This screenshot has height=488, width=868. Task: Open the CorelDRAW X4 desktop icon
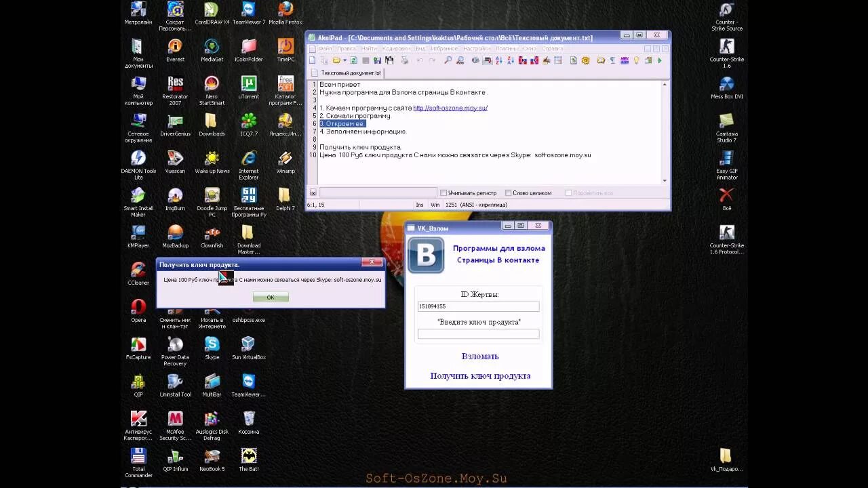212,13
